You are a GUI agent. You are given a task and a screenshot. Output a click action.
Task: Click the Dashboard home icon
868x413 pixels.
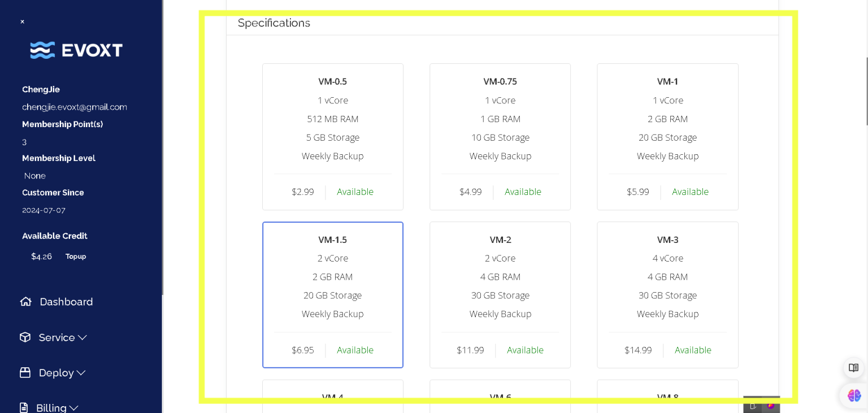pyautogui.click(x=25, y=302)
